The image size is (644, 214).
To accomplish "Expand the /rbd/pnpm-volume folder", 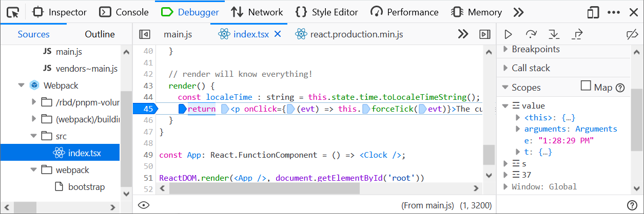I will [34, 102].
